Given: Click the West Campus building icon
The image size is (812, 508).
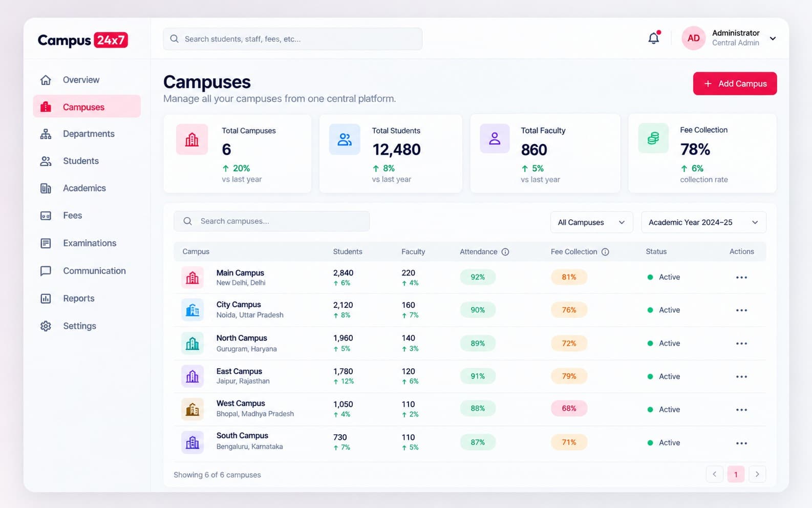Looking at the screenshot, I should point(193,409).
